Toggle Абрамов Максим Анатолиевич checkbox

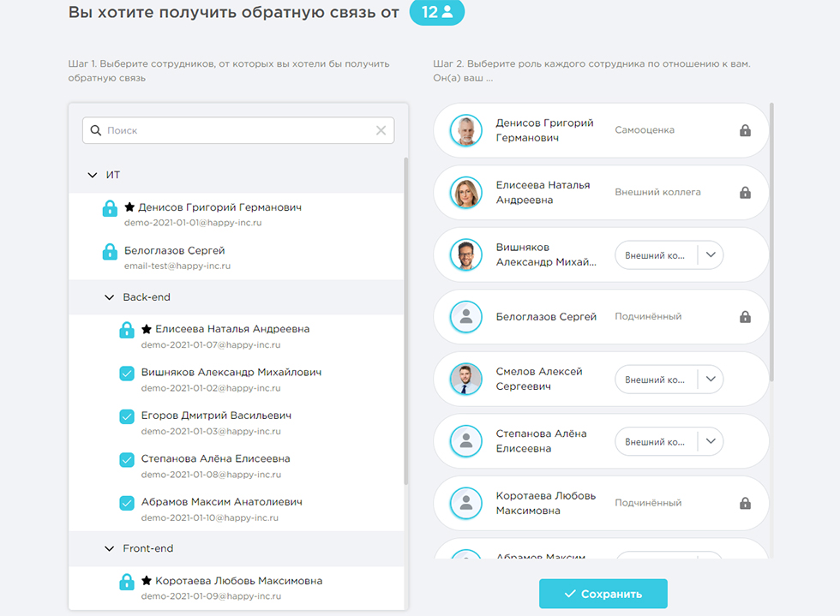(x=127, y=503)
